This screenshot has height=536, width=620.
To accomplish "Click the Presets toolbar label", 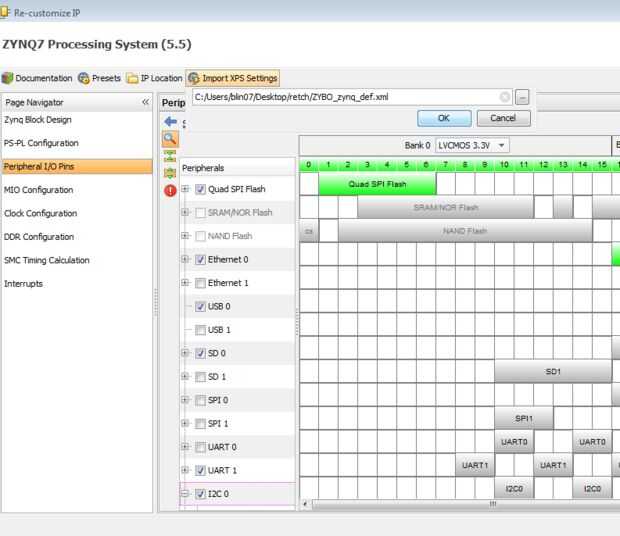I will [x=106, y=78].
